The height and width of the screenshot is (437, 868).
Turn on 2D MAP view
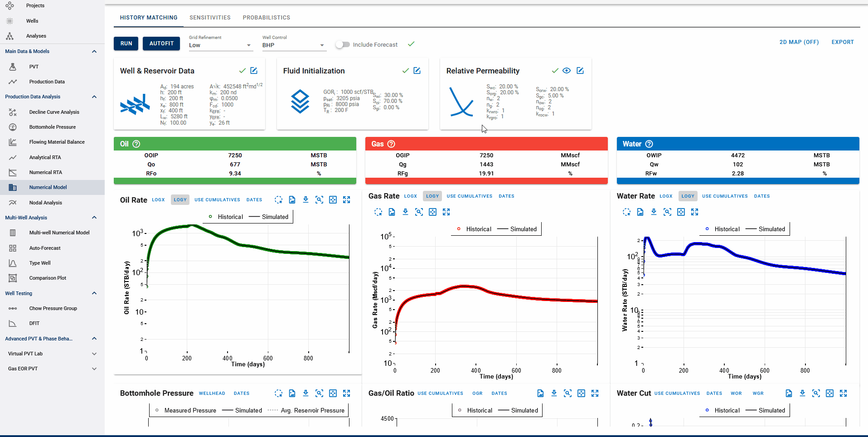[x=799, y=42]
